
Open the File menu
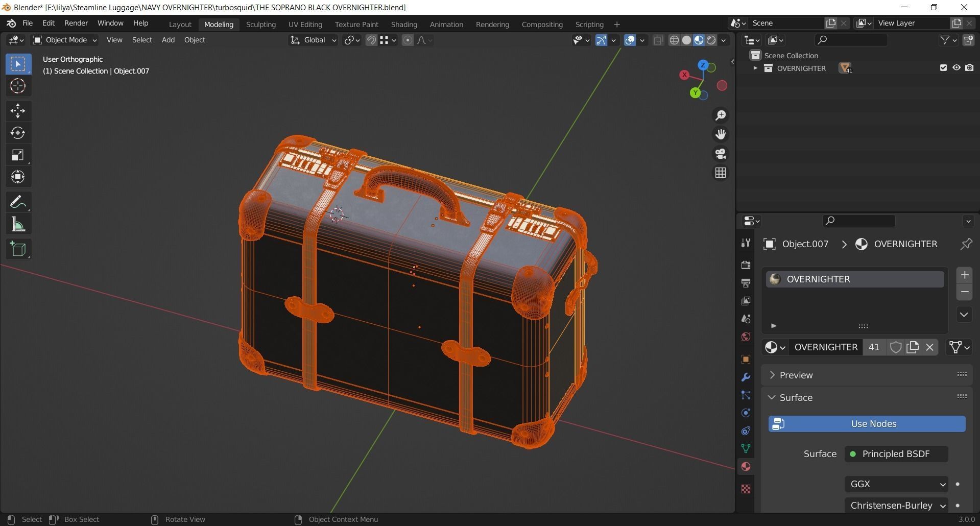[28, 23]
